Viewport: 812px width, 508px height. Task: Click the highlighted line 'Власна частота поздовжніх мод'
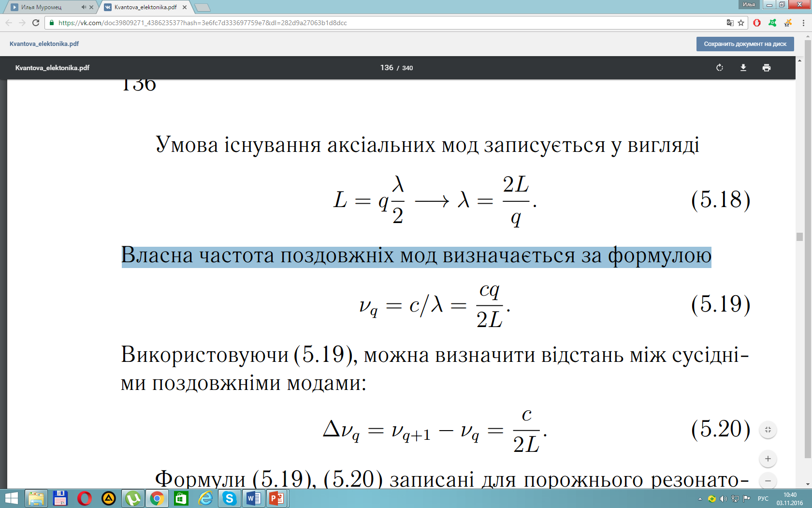(x=416, y=256)
